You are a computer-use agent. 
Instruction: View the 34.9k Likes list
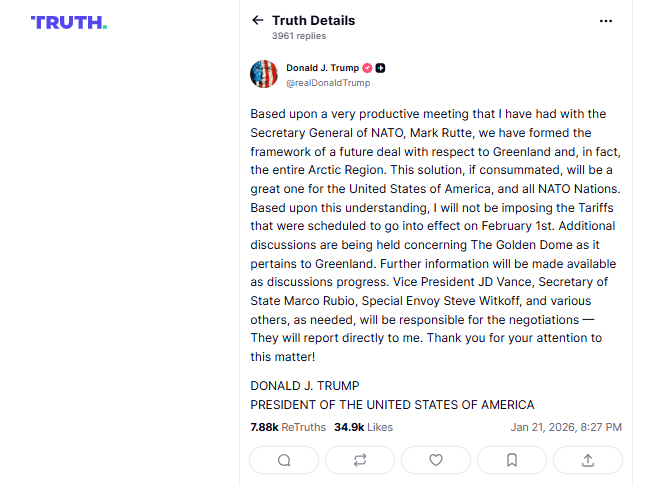363,427
